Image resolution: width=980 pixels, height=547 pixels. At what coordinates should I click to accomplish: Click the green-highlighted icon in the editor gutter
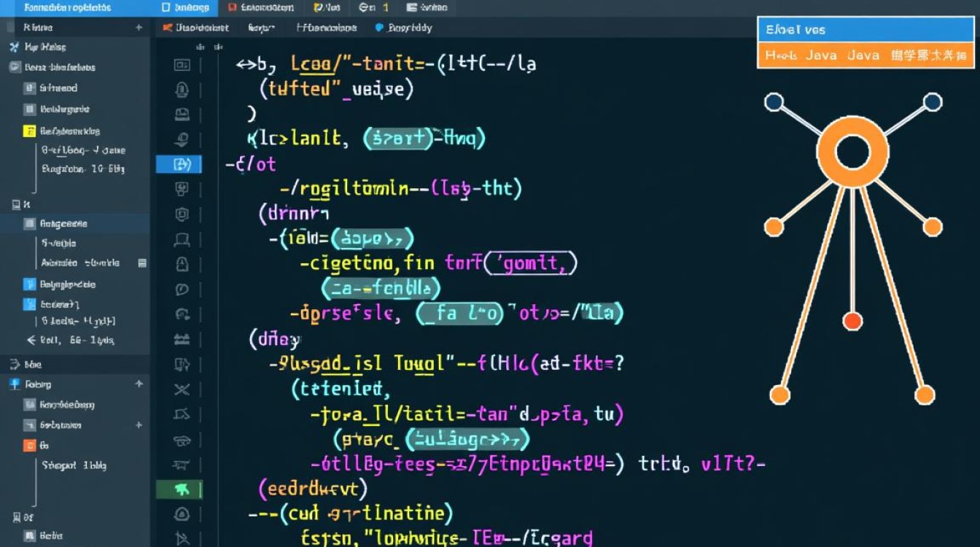coord(181,489)
